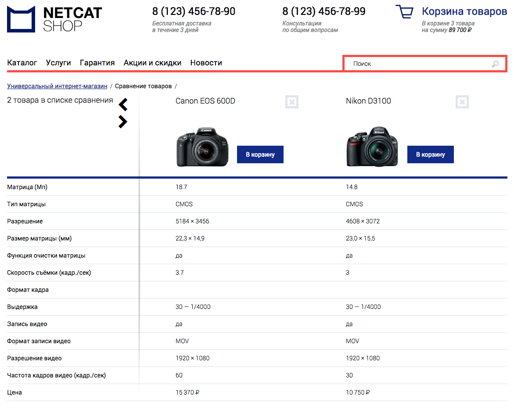The height and width of the screenshot is (420, 514).
Task: Click the Цена row label
Action: point(14,392)
